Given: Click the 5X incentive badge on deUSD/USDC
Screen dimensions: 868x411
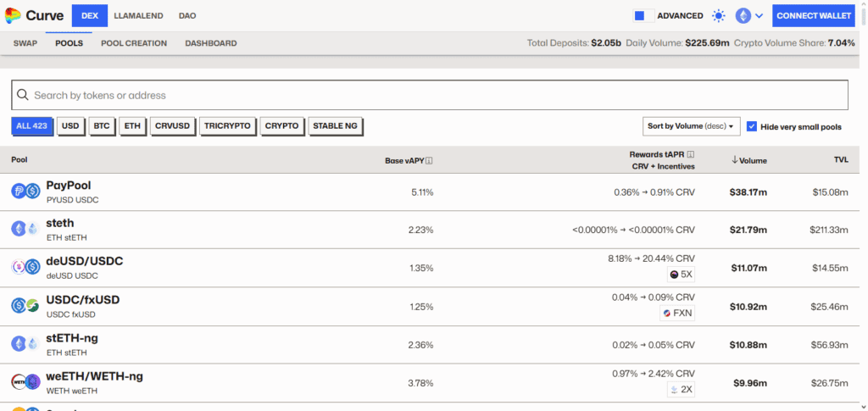Looking at the screenshot, I should (681, 275).
